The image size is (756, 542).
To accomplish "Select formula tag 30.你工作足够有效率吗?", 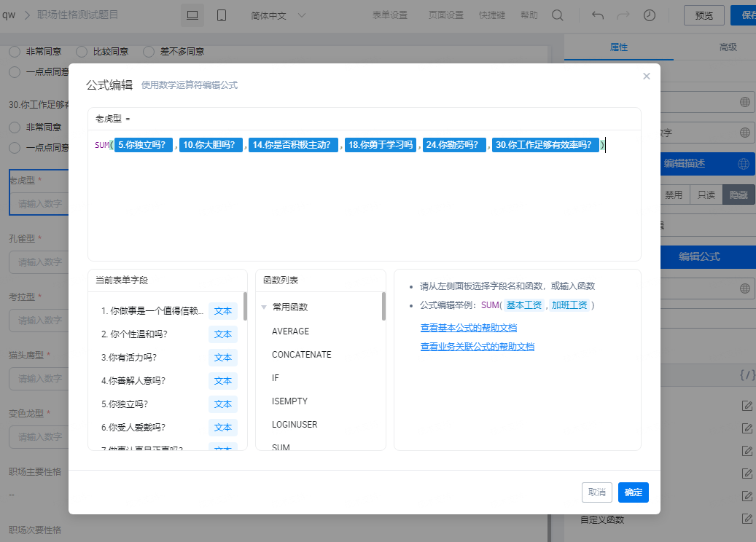I will (546, 144).
